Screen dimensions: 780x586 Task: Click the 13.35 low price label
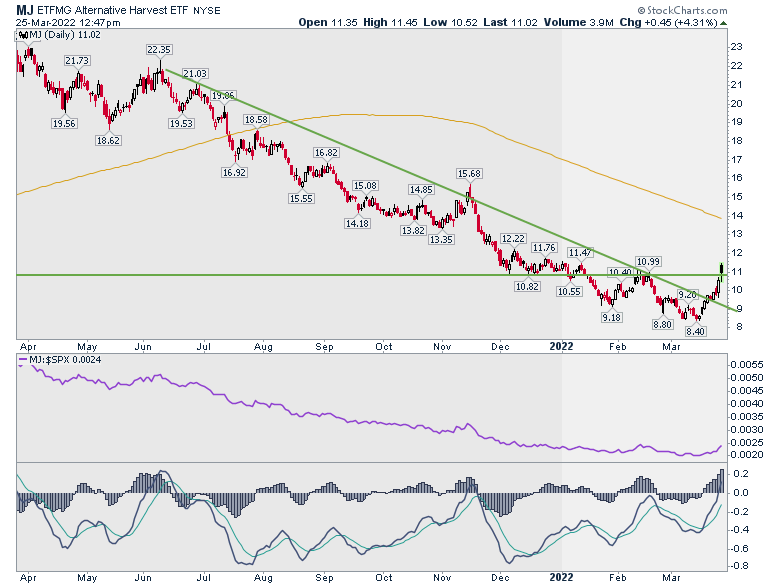441,239
